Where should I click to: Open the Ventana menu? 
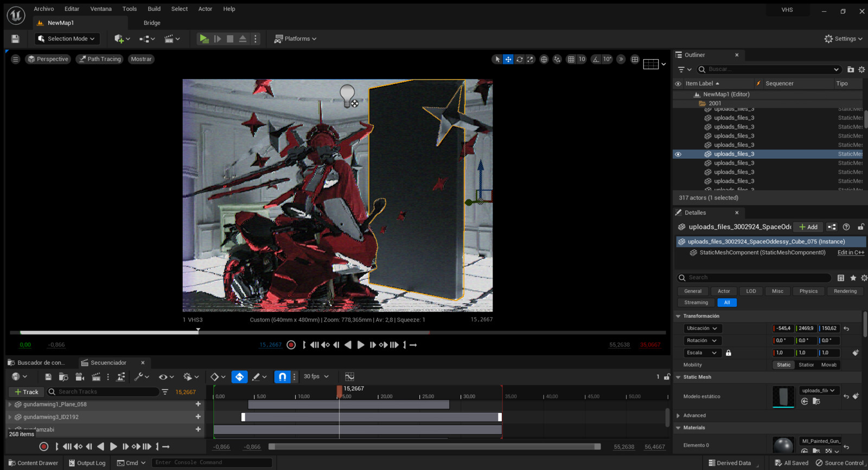[101, 9]
